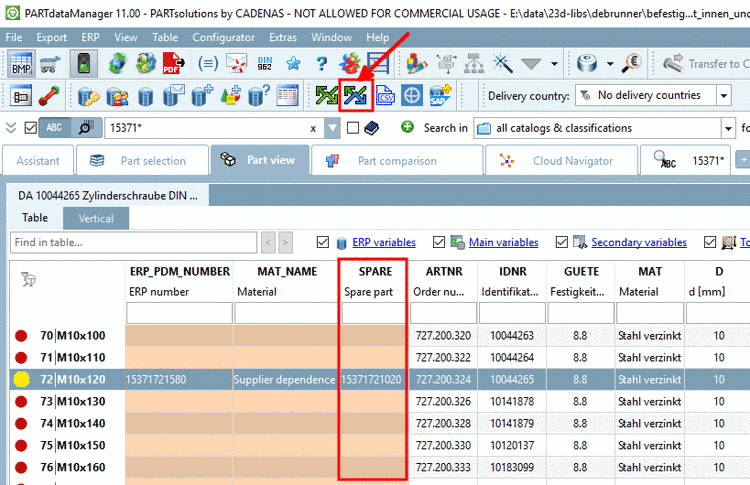750x485 pixels.
Task: Click the database with envelope icon
Action: 173,95
